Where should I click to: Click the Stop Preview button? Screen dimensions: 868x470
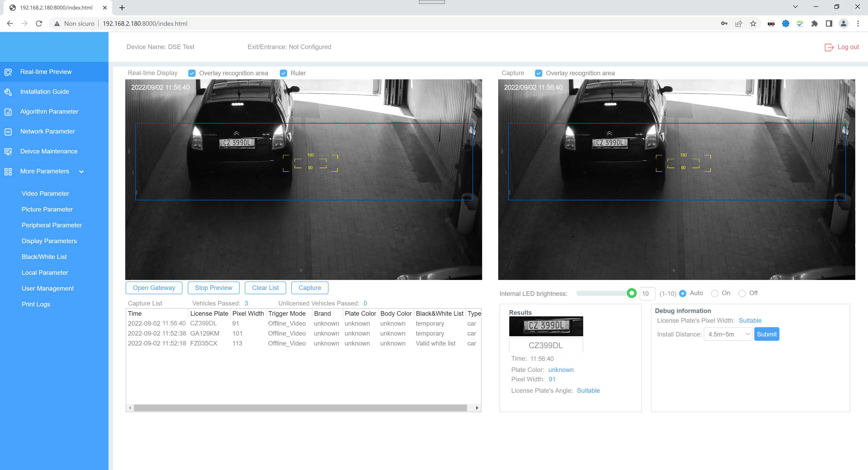click(213, 287)
